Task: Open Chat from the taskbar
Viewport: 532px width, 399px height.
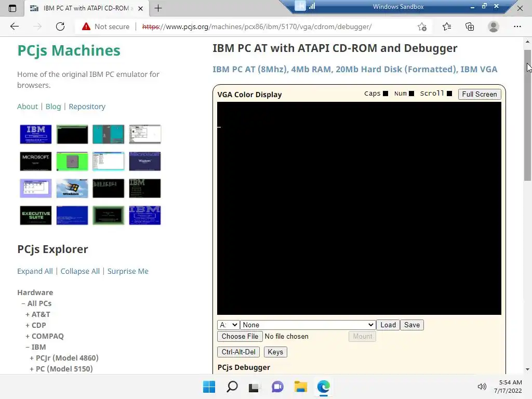Action: point(277,387)
